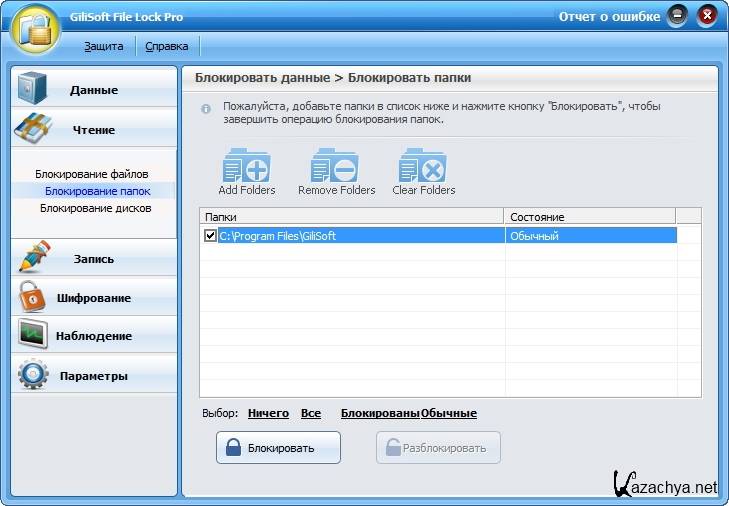Open the Справка menu
The height and width of the screenshot is (506, 729).
click(x=166, y=46)
